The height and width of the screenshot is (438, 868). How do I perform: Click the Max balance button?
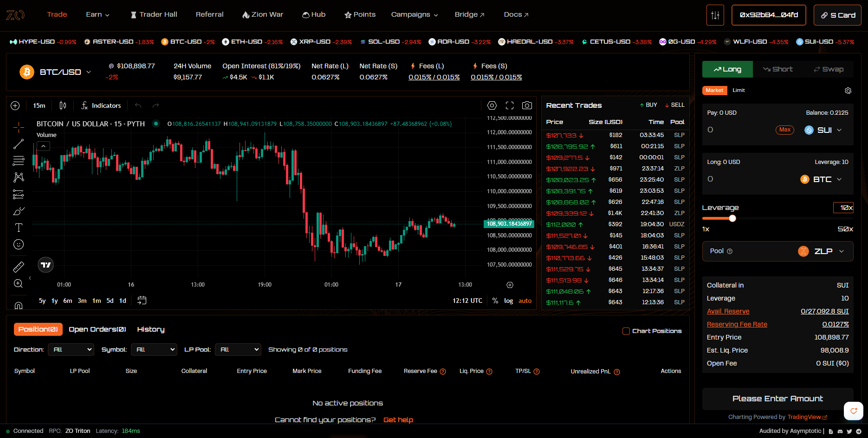click(x=785, y=130)
